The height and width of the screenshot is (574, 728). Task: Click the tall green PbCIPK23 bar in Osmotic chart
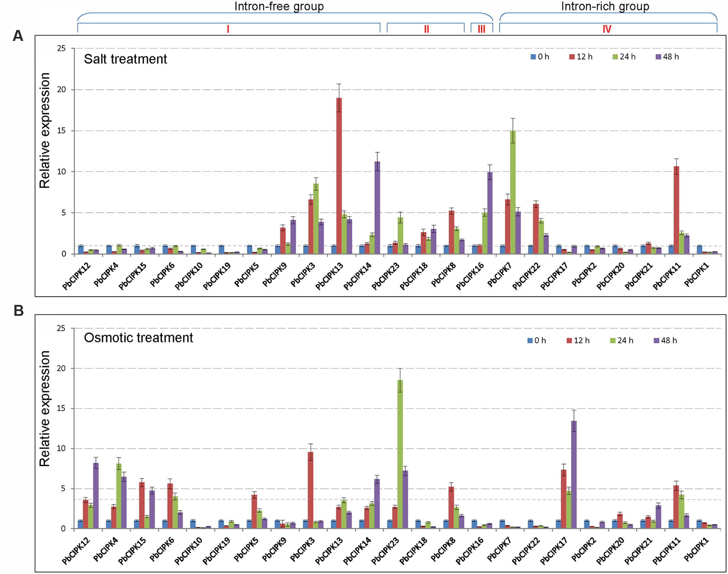pyautogui.click(x=400, y=455)
